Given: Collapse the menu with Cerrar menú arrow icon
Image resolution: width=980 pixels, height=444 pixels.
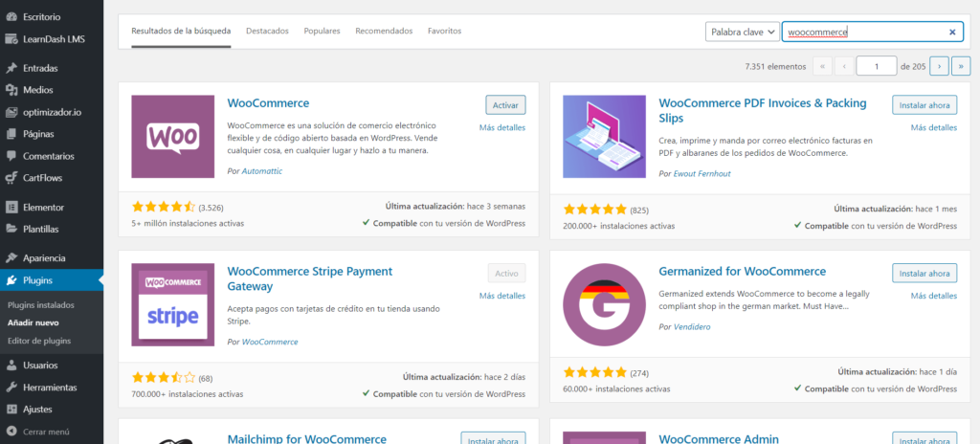Looking at the screenshot, I should tap(11, 432).
